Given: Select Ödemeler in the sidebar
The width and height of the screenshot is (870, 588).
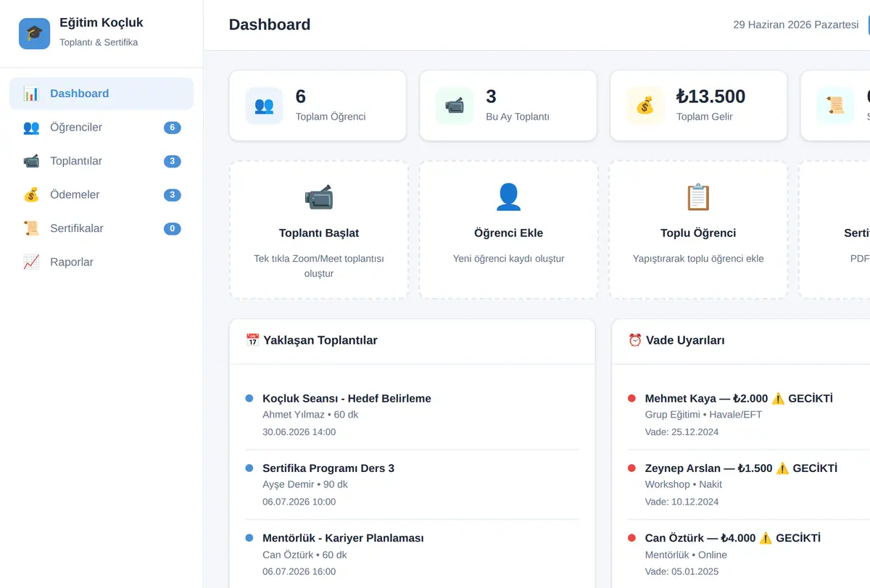Looking at the screenshot, I should [101, 194].
